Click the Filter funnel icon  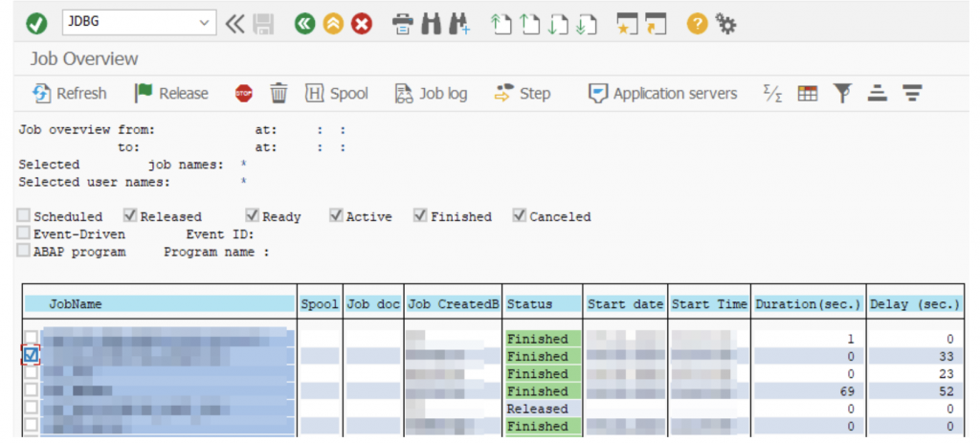(x=841, y=93)
